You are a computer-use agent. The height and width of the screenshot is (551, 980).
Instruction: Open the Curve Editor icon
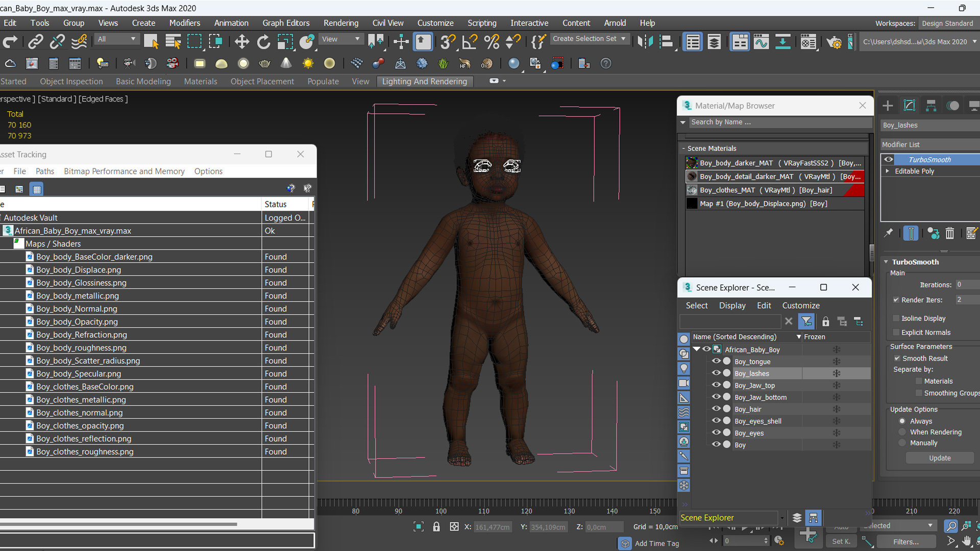[761, 42]
